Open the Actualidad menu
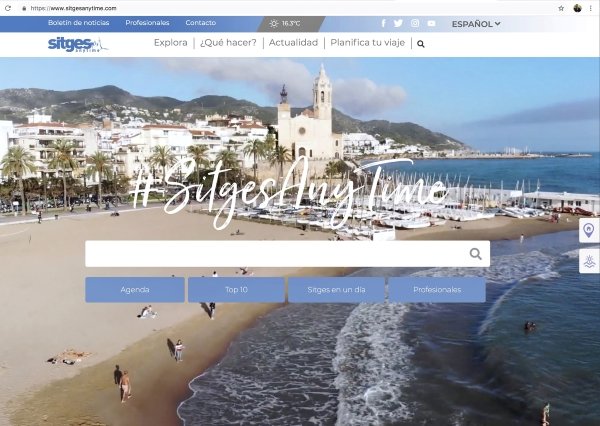The width and height of the screenshot is (600, 426). tap(294, 43)
